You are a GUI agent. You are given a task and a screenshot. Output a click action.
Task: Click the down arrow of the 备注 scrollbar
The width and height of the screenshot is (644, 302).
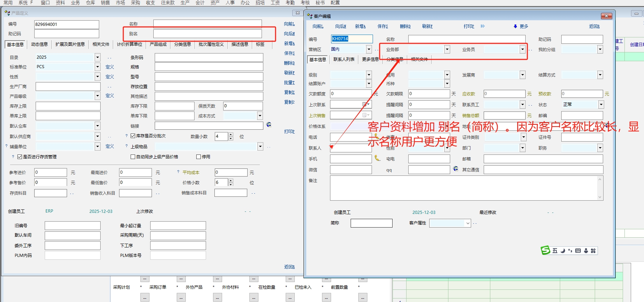pos(600,197)
